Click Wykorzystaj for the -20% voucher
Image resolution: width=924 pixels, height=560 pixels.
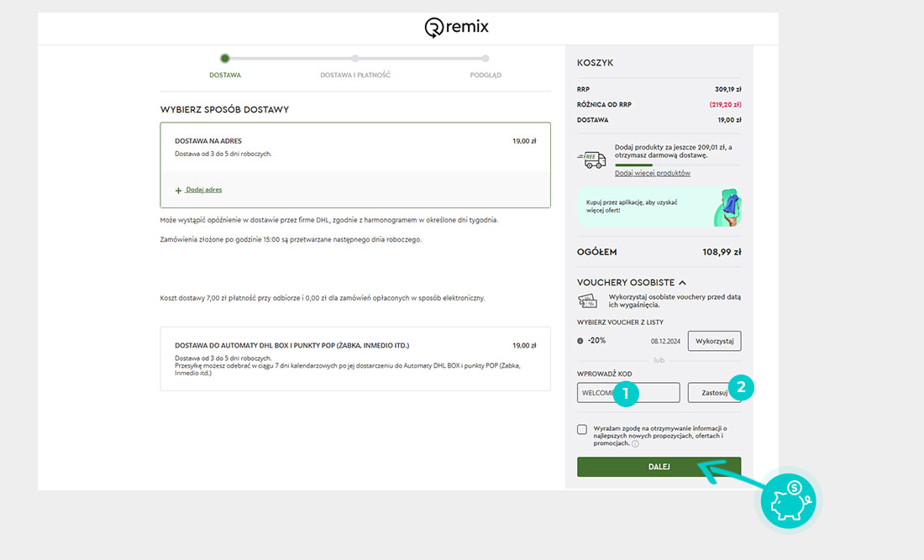click(x=714, y=341)
